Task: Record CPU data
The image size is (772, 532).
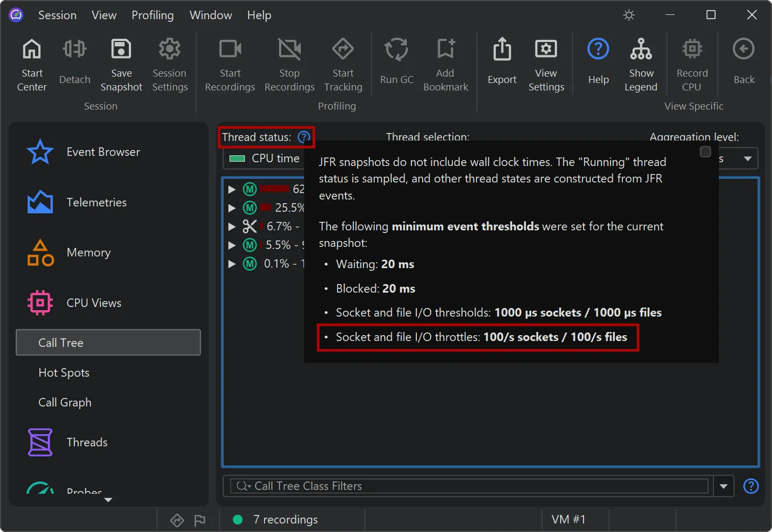Action: tap(692, 63)
